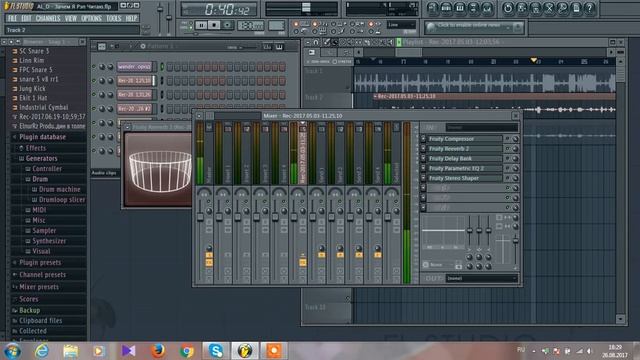640x360 pixels.
Task: Click the one-click audio recording toolbar icon
Action: [521, 8]
